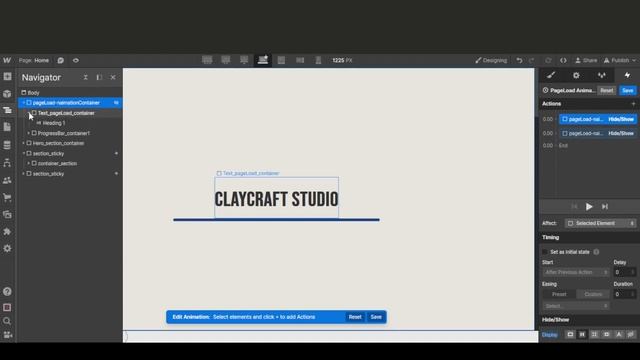Switch to the element Settings gear tab
Viewport: 640px width, 360px height.
576,75
